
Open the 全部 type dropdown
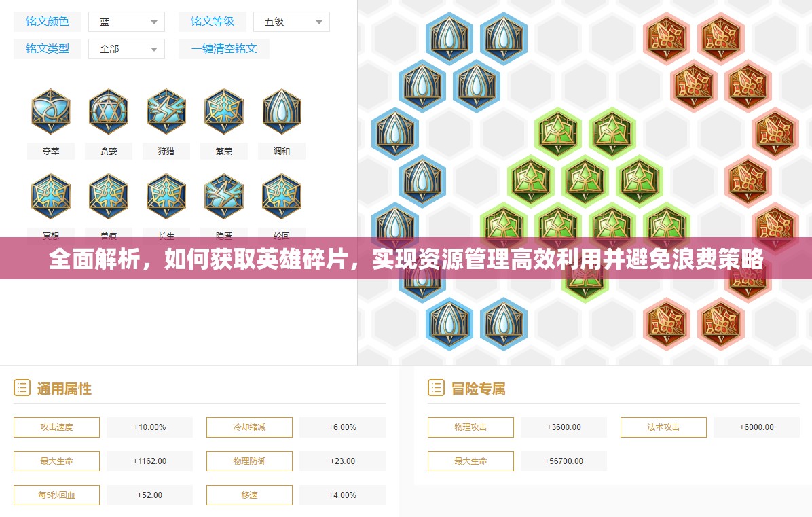tap(126, 48)
